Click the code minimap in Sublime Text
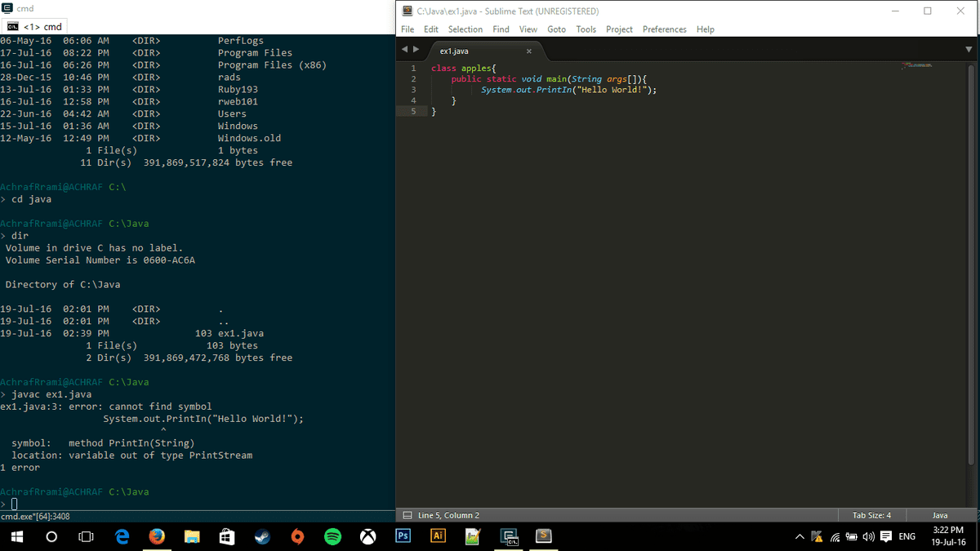 tap(921, 64)
